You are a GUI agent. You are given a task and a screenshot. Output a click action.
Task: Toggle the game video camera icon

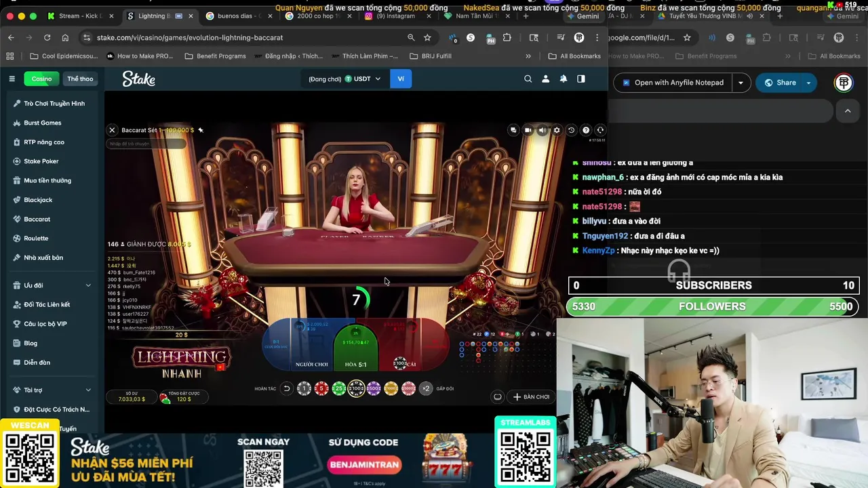(x=528, y=130)
